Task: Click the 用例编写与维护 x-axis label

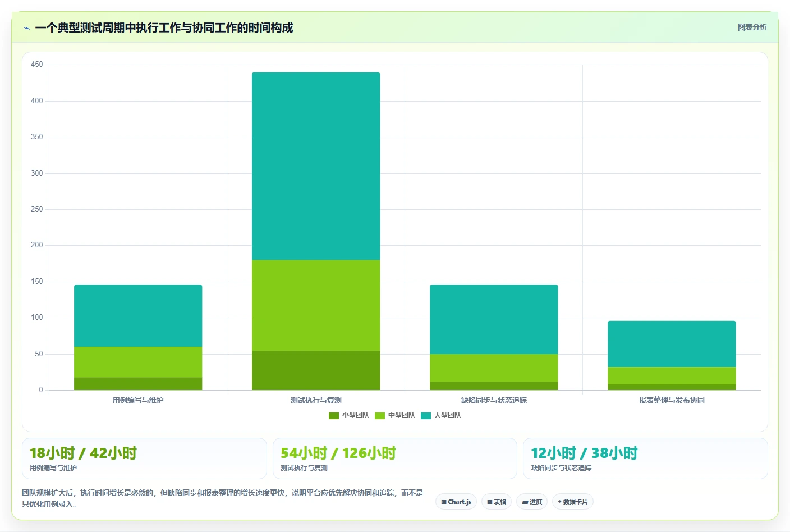Action: [x=138, y=400]
